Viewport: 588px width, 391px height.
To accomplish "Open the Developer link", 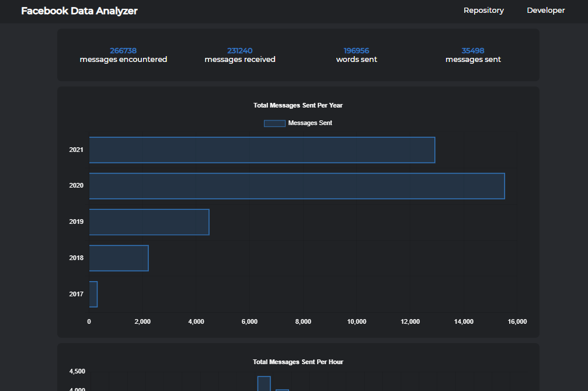I will click(x=545, y=11).
